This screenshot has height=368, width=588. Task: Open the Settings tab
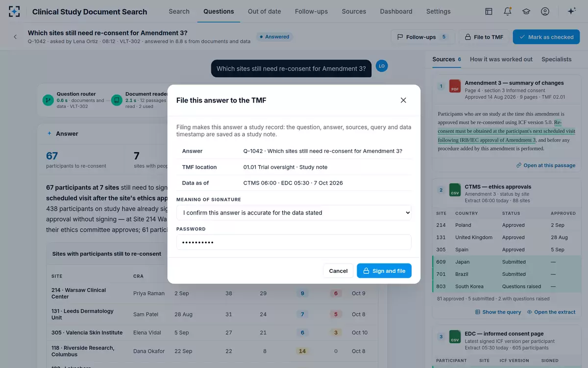438,11
